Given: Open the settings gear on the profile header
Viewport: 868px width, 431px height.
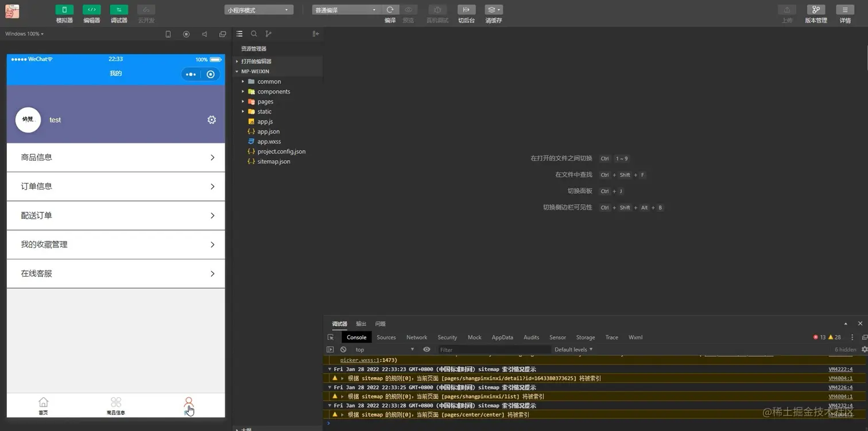Looking at the screenshot, I should pos(212,120).
